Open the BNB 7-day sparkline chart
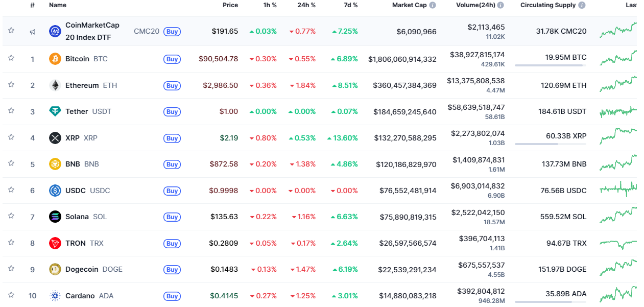Viewport: 644px width, 307px height. click(x=618, y=164)
